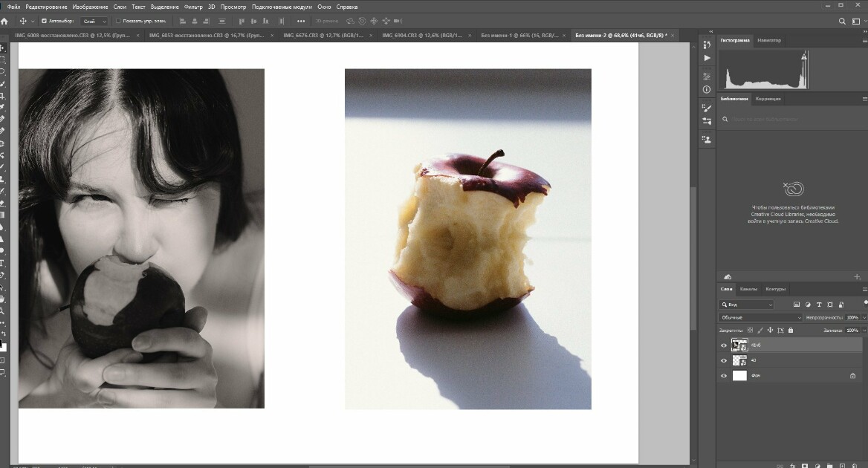The image size is (868, 468).
Task: Click align right edges icon
Action: pyautogui.click(x=207, y=21)
